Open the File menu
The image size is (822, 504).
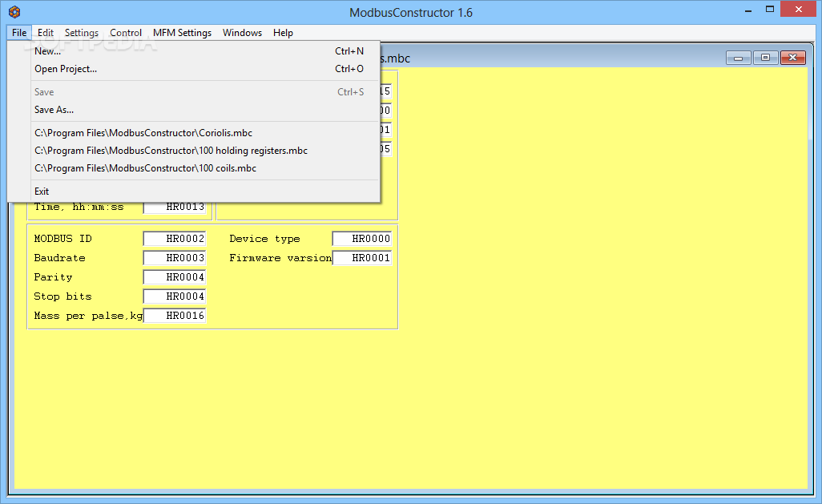click(19, 33)
